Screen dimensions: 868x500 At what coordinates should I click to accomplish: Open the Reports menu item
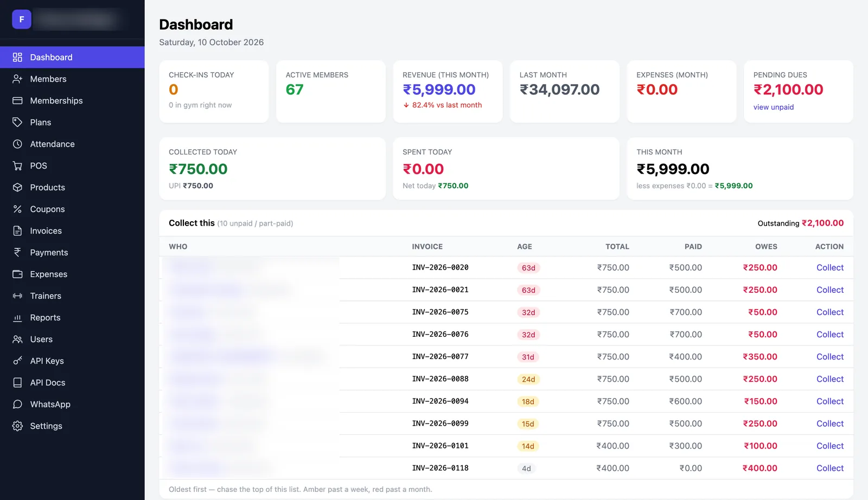point(72,317)
